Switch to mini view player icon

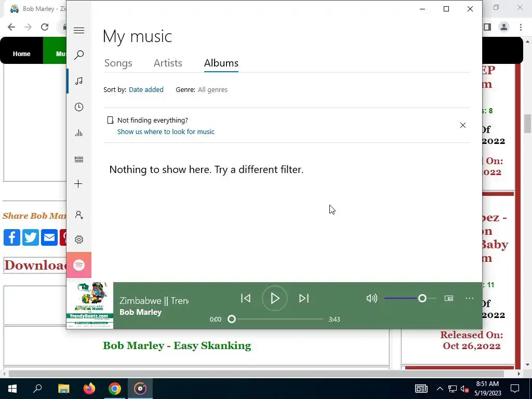tap(449, 298)
